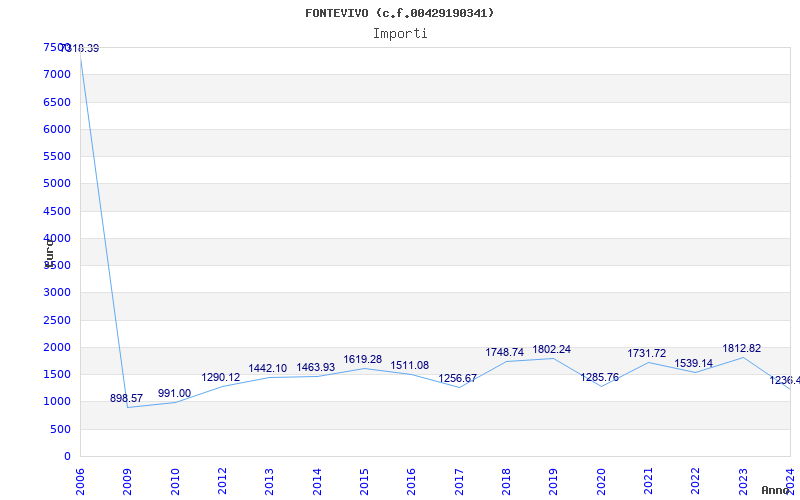Click the y-axis value 1500
This screenshot has height=500, width=800.
coord(57,374)
